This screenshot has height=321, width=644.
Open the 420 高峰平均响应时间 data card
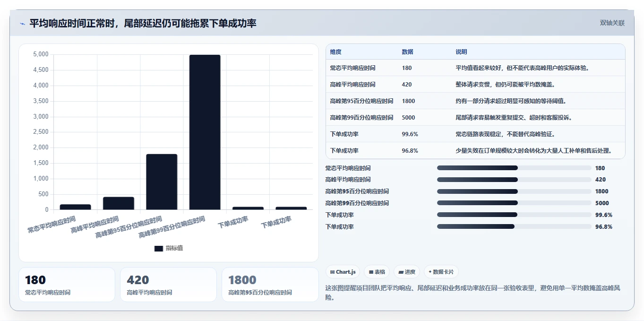click(x=168, y=285)
